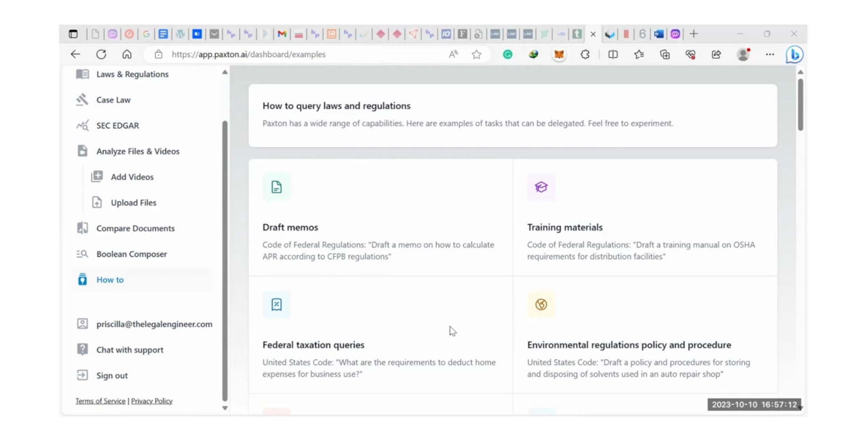Click the account profile icon beside priscilla email
Viewport: 868px width, 437px height.
pyautogui.click(x=82, y=323)
